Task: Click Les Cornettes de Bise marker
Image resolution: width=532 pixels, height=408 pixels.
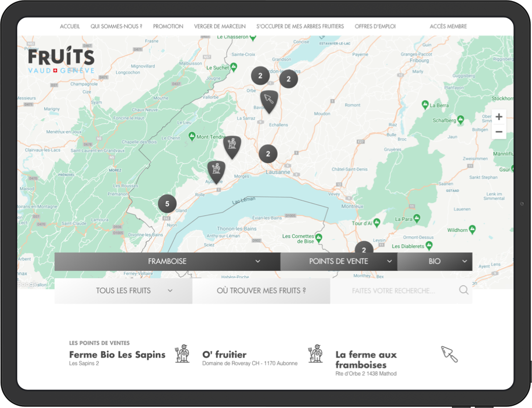Action: pyautogui.click(x=319, y=238)
